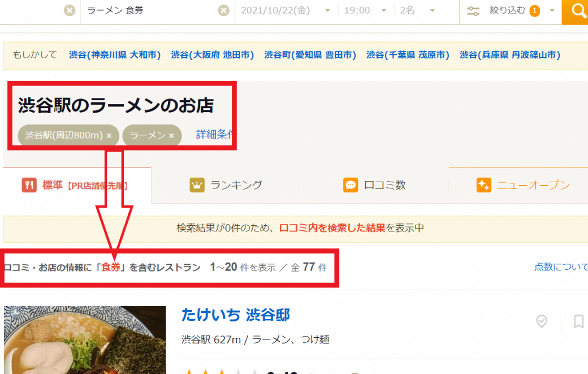Open the 絞り込む filter button
588x374 pixels.
pos(510,11)
